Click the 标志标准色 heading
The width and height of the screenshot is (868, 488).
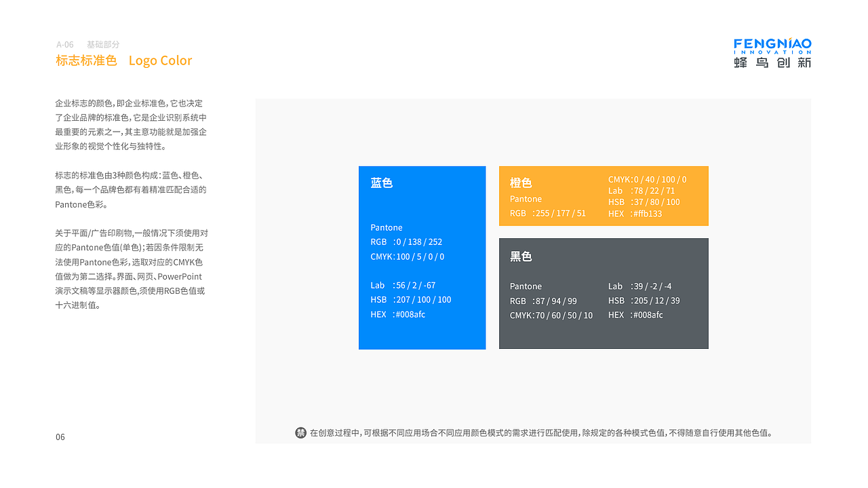click(86, 60)
